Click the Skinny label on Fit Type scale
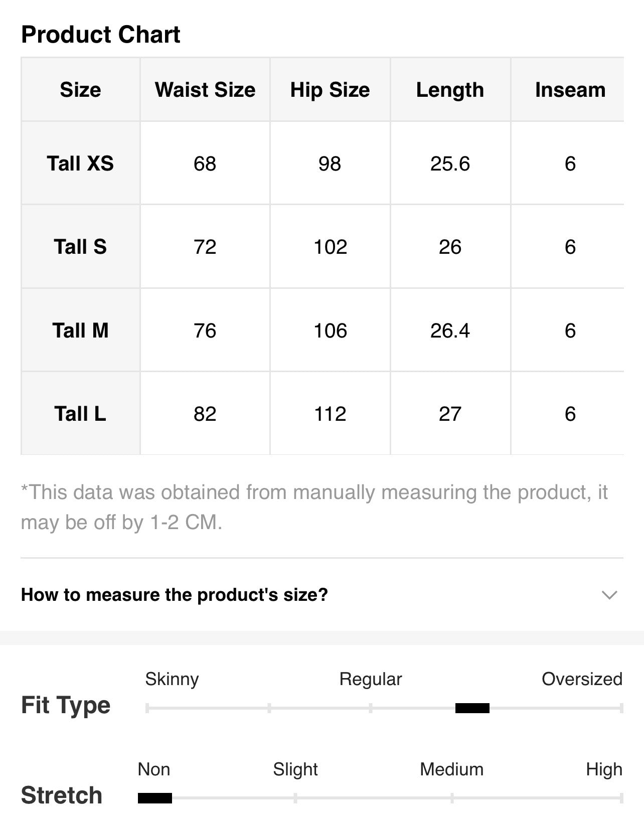The height and width of the screenshot is (822, 644). [x=172, y=679]
